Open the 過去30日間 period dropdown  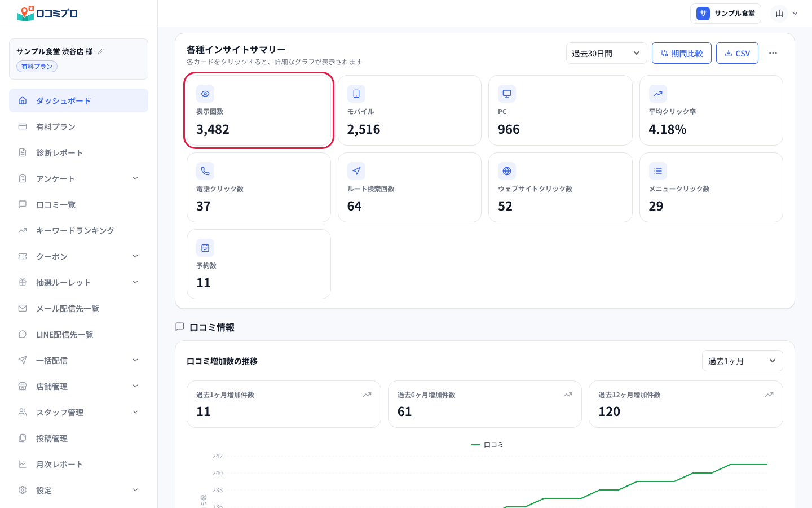606,53
